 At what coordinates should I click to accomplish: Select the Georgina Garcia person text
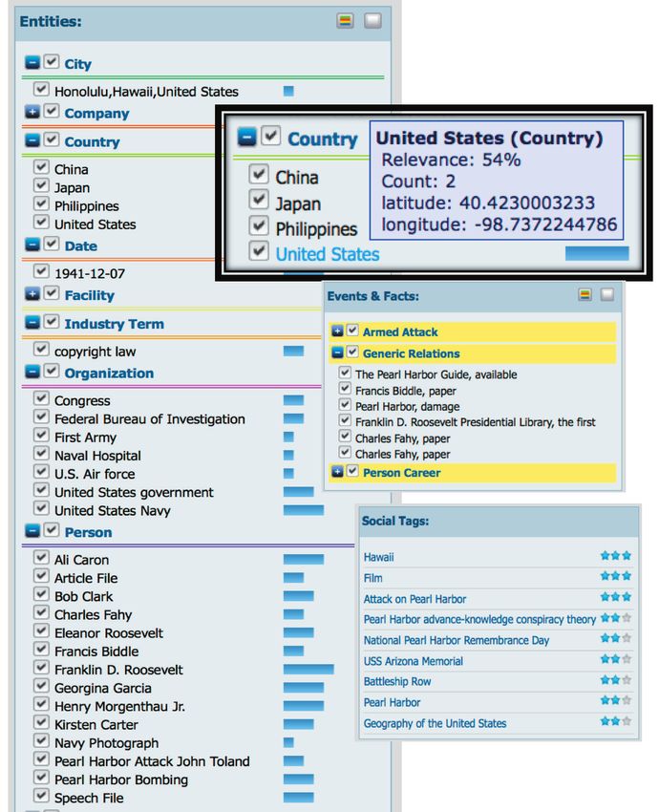coord(102,688)
